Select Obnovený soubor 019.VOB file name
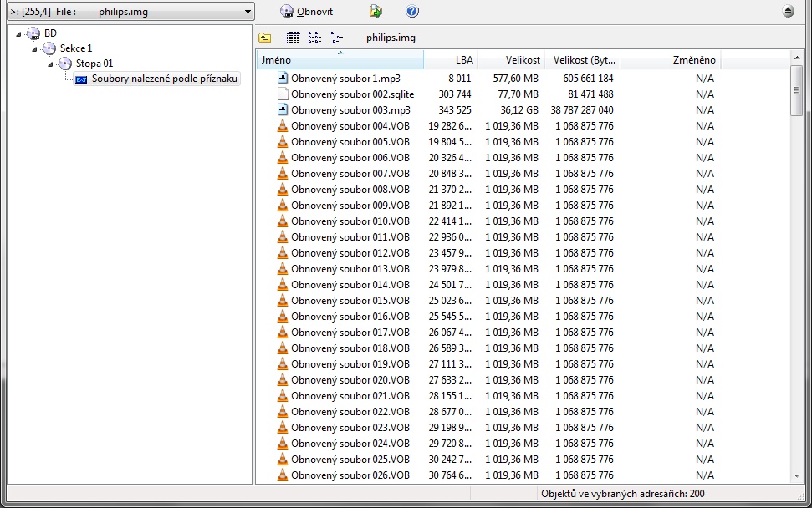The height and width of the screenshot is (508, 812). (350, 364)
